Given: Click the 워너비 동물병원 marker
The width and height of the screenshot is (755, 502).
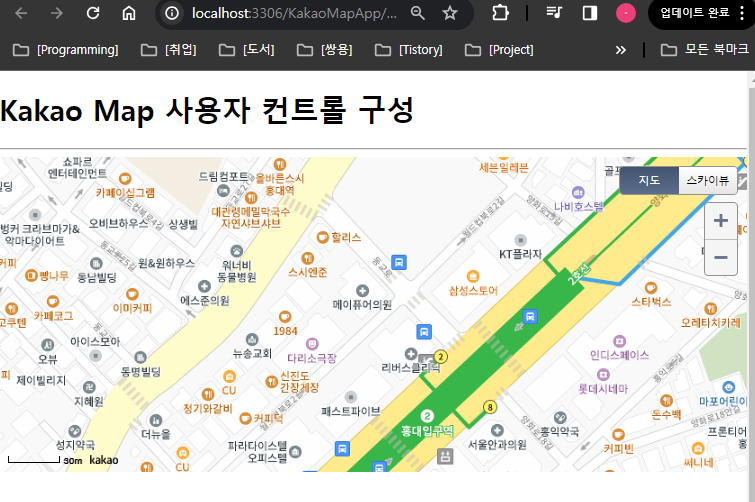Looking at the screenshot, I should [x=236, y=251].
